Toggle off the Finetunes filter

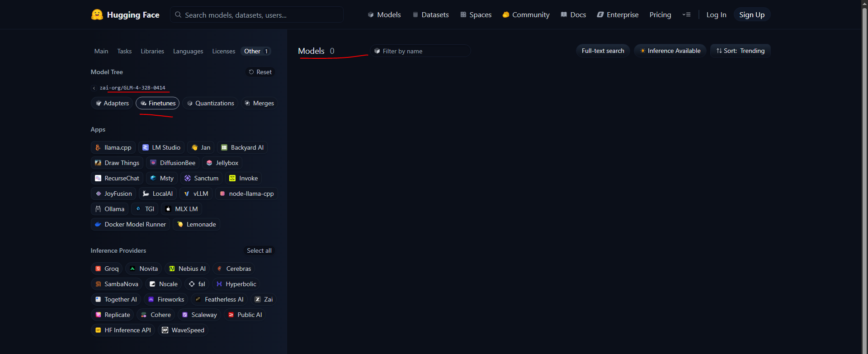(x=157, y=103)
